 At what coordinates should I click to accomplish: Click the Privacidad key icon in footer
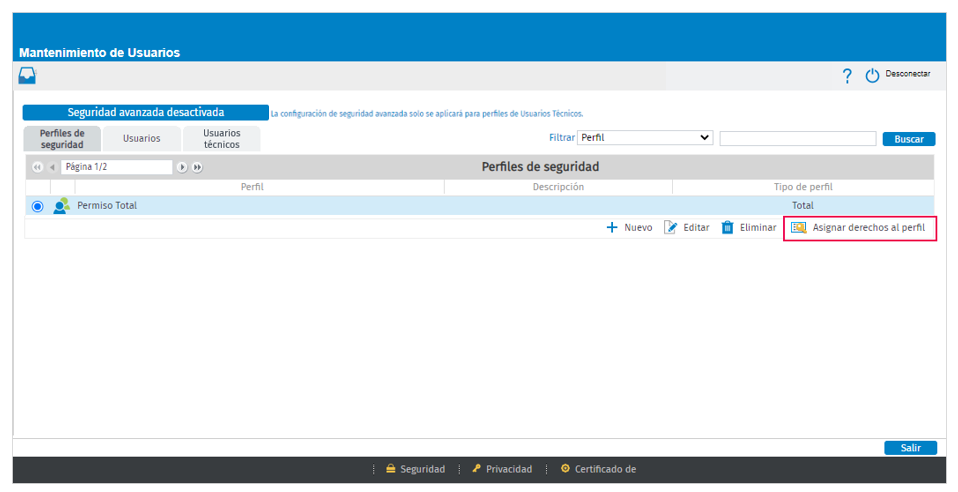click(477, 469)
